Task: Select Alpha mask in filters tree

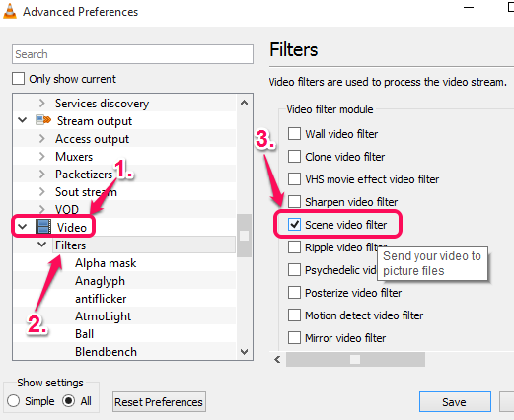Action: pos(106,263)
